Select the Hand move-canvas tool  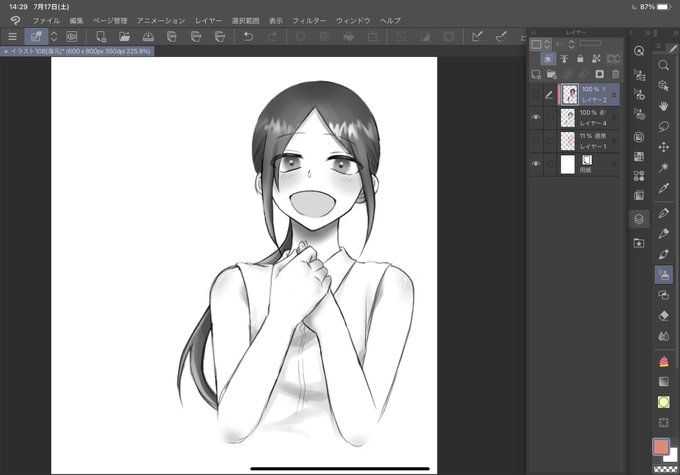coord(664,106)
